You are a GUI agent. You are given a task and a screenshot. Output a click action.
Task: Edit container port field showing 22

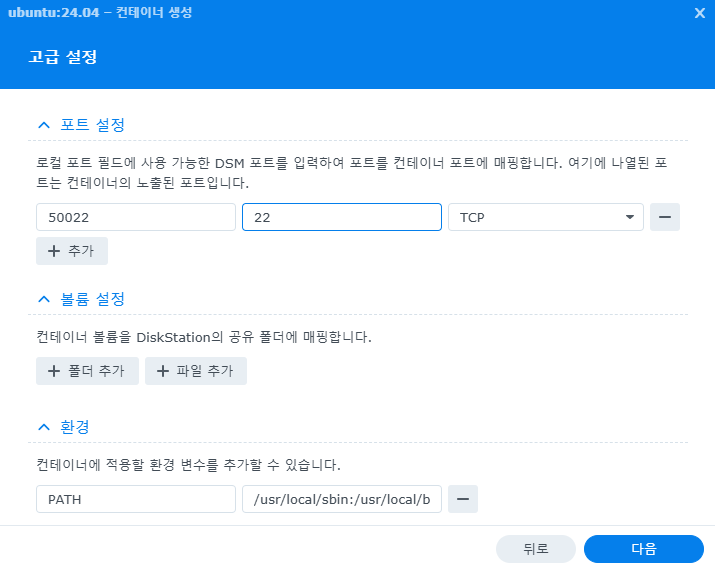coord(342,217)
